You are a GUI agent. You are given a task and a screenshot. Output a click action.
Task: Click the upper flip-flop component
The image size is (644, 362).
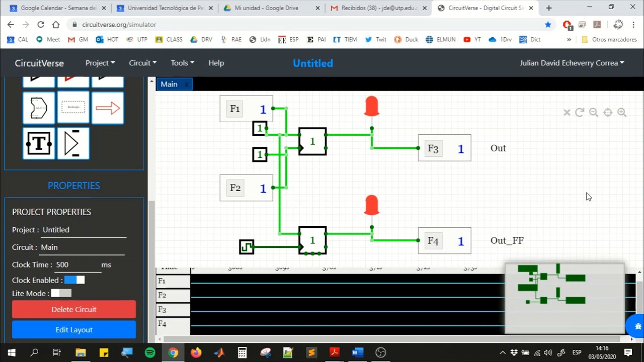pyautogui.click(x=312, y=141)
